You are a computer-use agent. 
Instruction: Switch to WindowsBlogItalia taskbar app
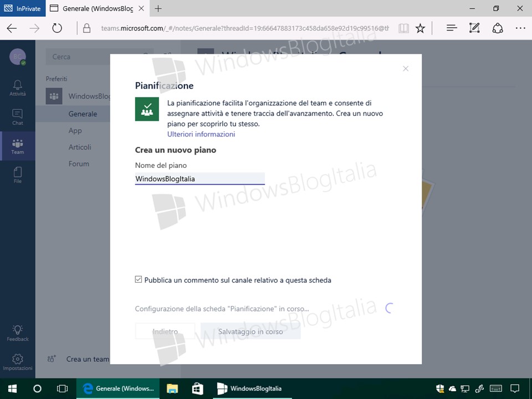tap(253, 388)
